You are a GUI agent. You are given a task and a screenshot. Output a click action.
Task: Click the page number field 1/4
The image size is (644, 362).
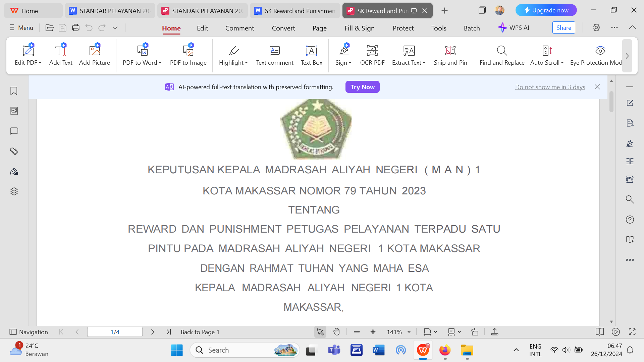pos(115,332)
